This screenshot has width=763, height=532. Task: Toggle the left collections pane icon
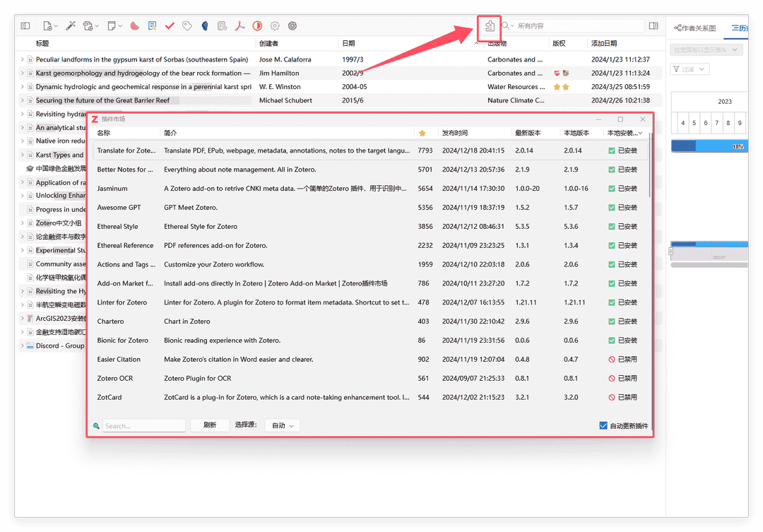click(25, 26)
